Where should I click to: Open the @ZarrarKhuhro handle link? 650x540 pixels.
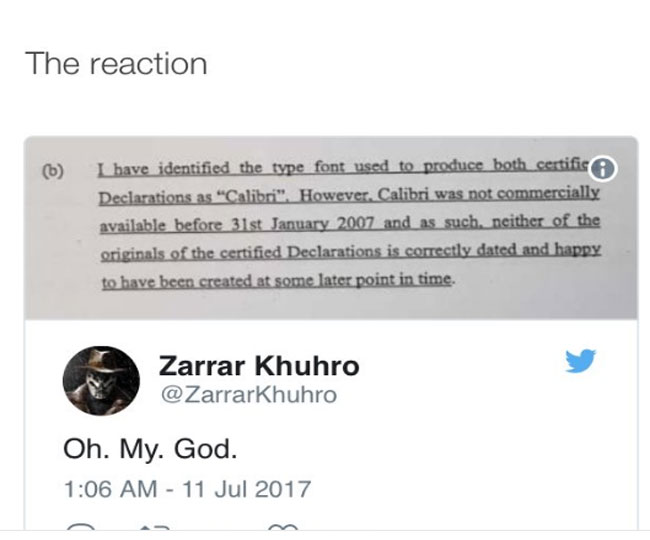pos(248,395)
